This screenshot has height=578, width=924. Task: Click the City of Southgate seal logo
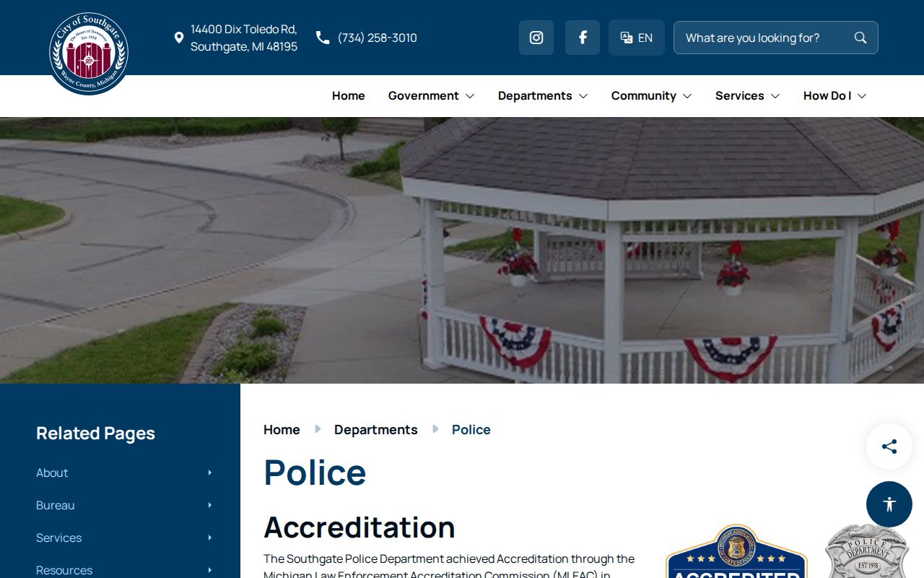(89, 53)
